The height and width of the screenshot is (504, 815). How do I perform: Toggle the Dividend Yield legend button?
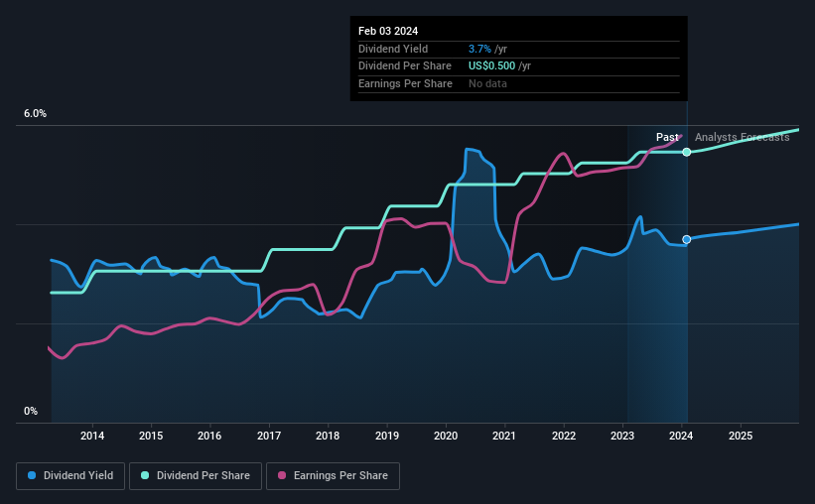click(x=70, y=476)
